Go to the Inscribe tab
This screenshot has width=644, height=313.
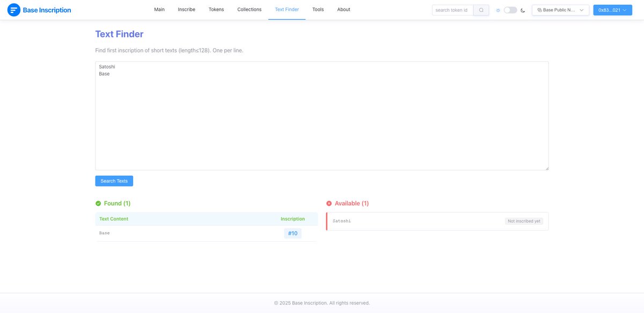[187, 10]
